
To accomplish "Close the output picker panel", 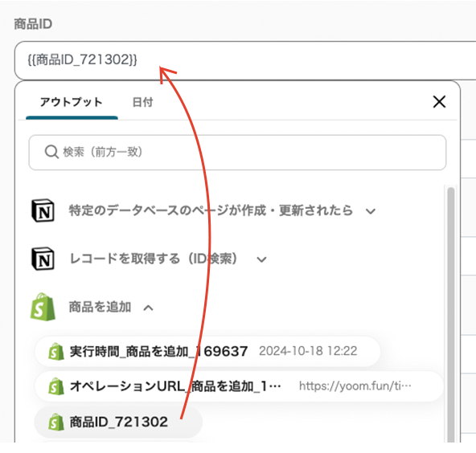I will [439, 101].
